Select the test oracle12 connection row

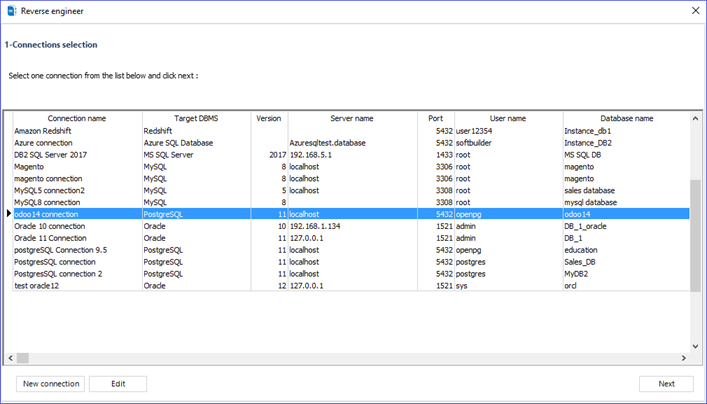[351, 286]
